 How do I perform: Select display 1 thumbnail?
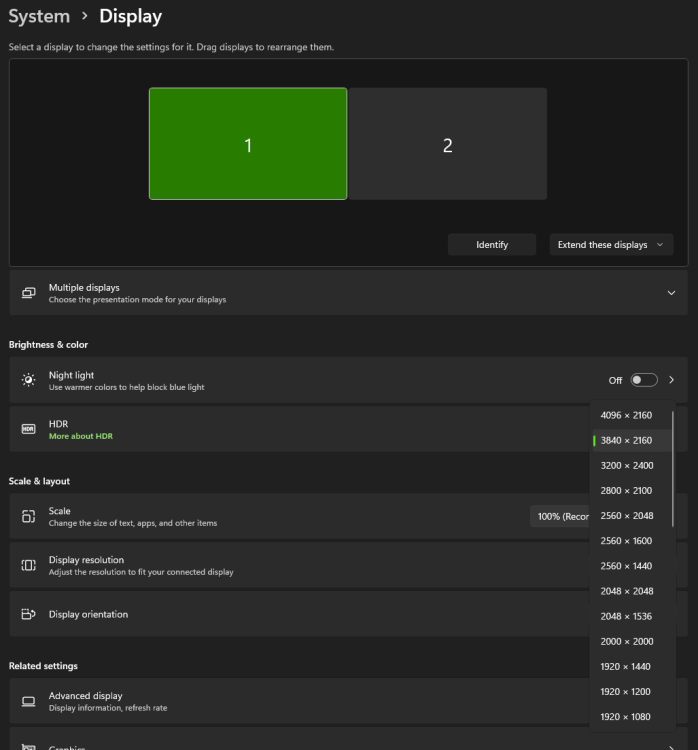click(248, 143)
